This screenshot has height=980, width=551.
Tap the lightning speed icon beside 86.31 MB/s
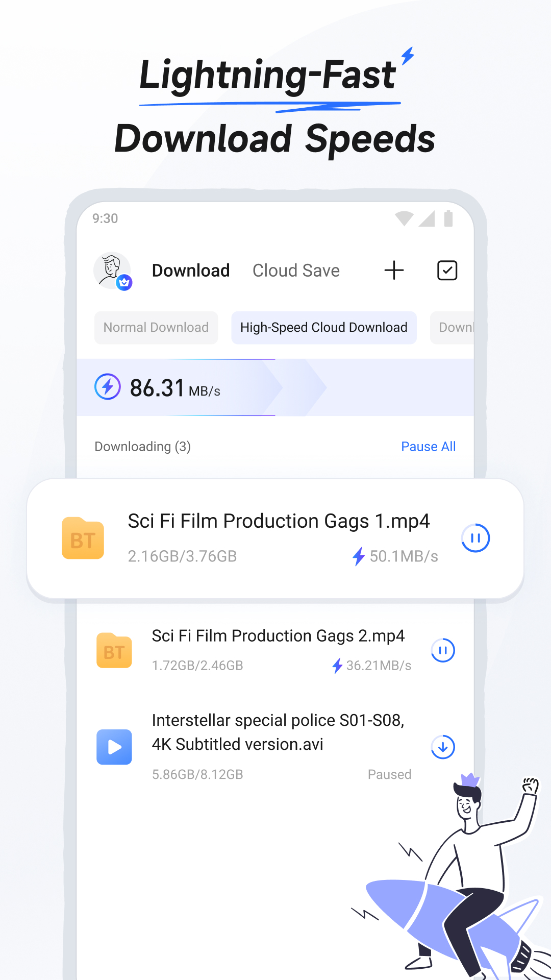click(x=108, y=387)
